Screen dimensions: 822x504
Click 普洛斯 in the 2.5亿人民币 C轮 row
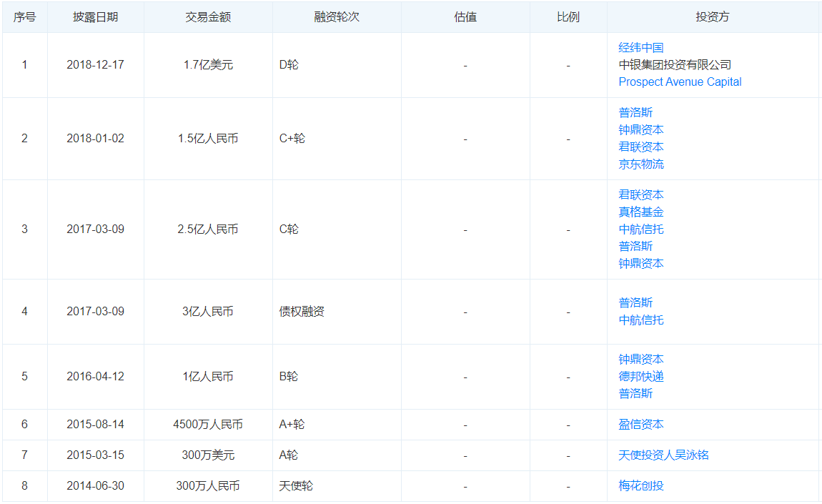click(x=635, y=247)
